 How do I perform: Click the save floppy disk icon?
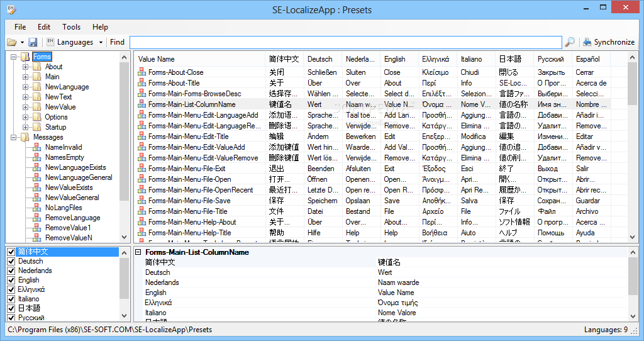pyautogui.click(x=33, y=42)
